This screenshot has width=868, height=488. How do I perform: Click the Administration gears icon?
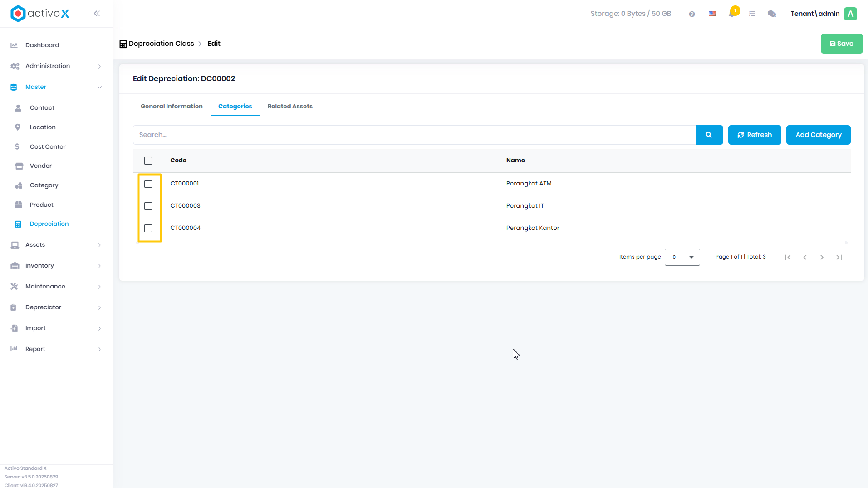15,66
